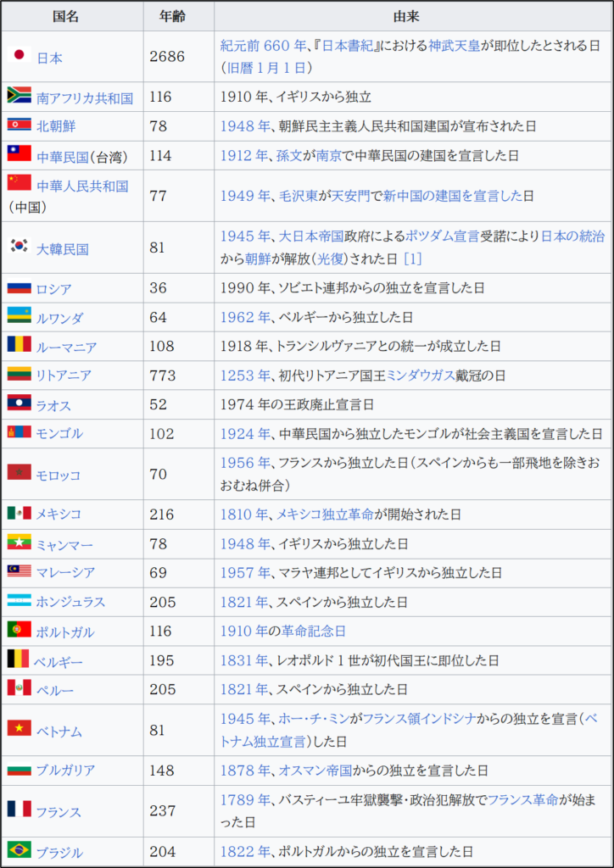Click the Japan flag icon

click(x=19, y=56)
